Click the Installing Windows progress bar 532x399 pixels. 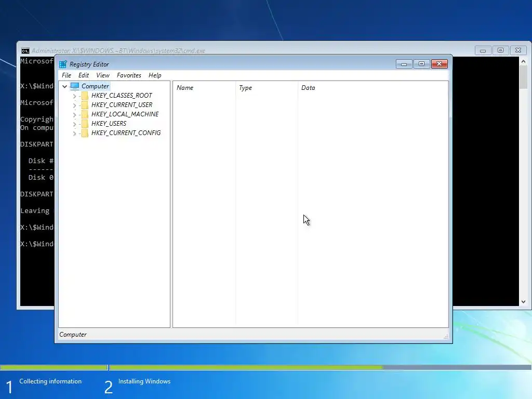[x=320, y=367]
